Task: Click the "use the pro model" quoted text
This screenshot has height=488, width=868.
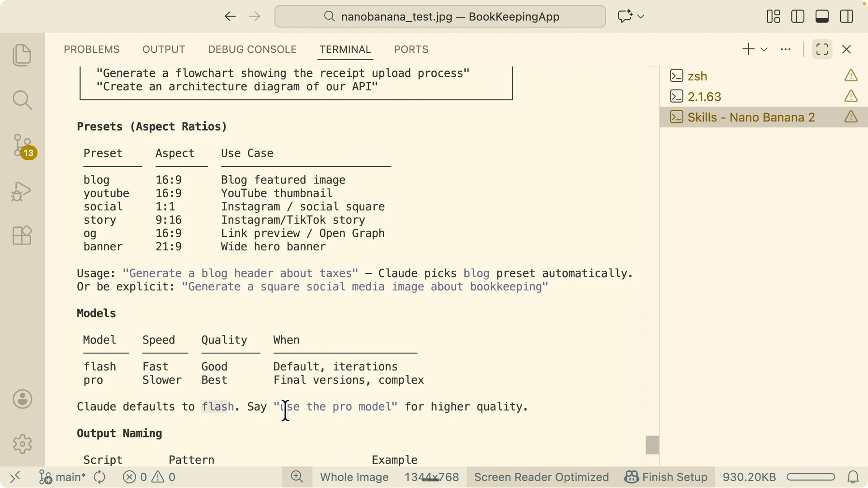Action: click(x=335, y=407)
